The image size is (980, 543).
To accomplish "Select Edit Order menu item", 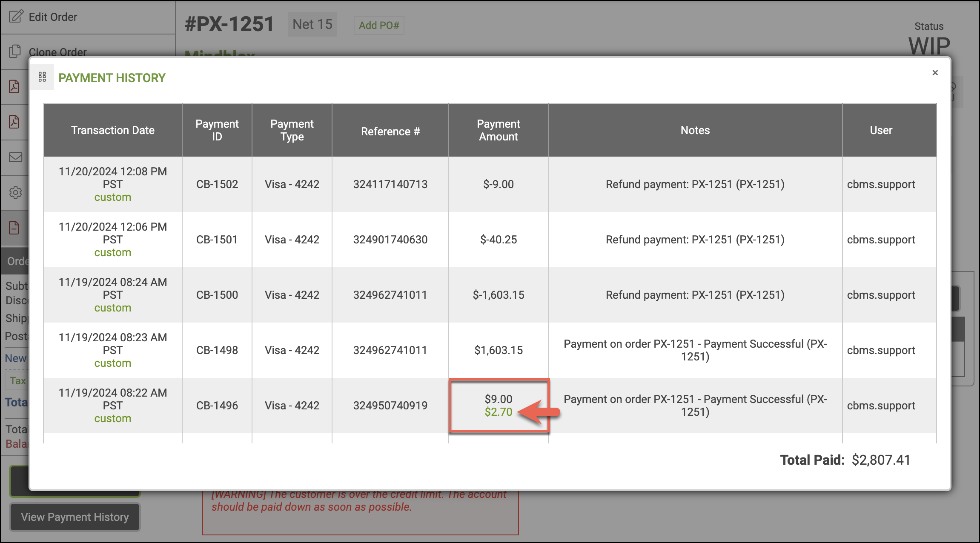I will [x=53, y=17].
